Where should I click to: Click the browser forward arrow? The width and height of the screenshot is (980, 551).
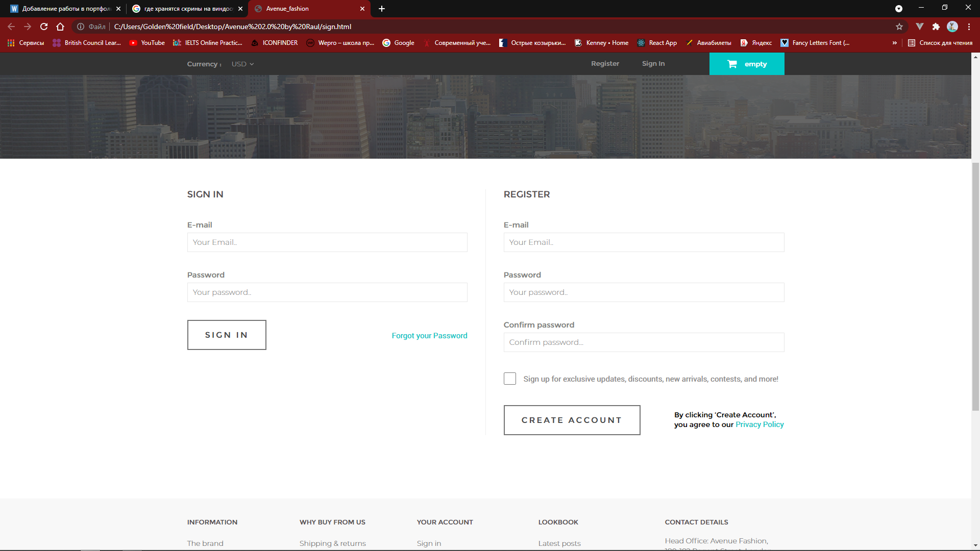(x=28, y=27)
